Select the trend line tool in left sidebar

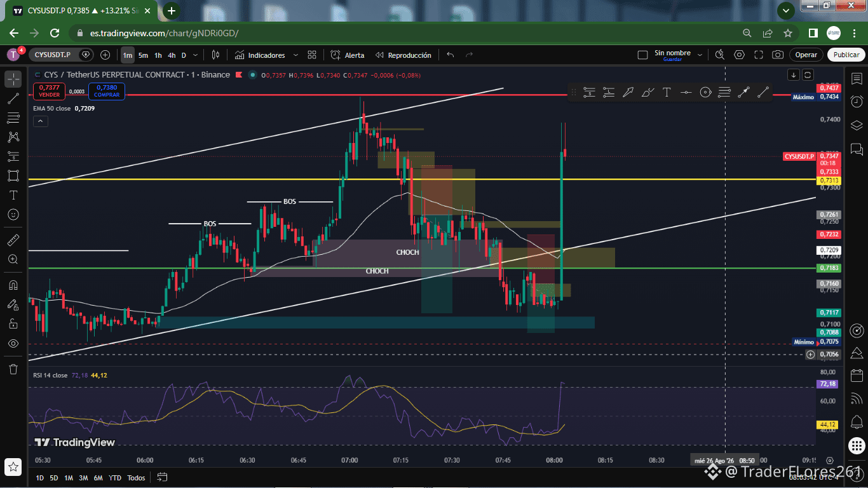[x=13, y=98]
